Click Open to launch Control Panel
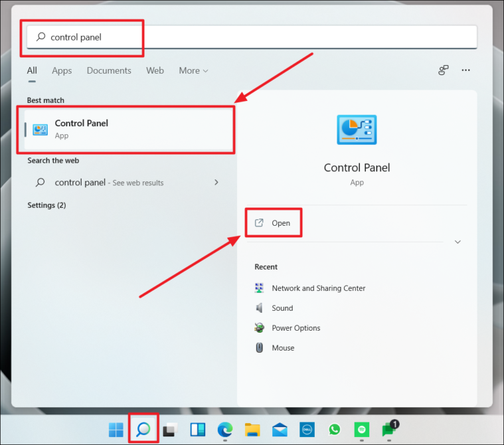The height and width of the screenshot is (445, 504). pos(281,222)
